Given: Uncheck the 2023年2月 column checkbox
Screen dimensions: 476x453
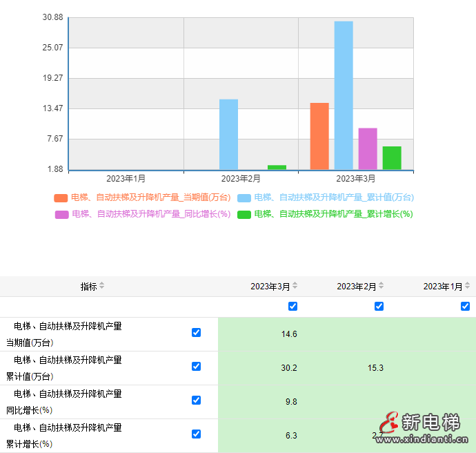Looking at the screenshot, I should coord(379,307).
